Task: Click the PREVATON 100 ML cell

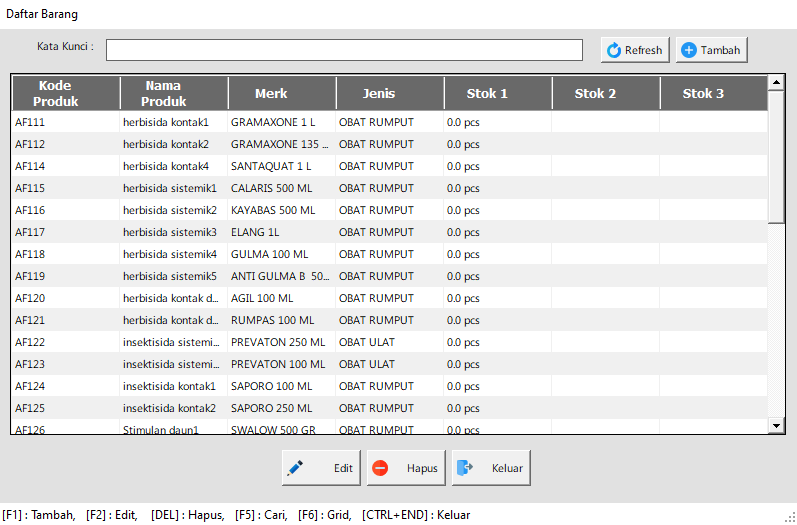Action: (282, 364)
